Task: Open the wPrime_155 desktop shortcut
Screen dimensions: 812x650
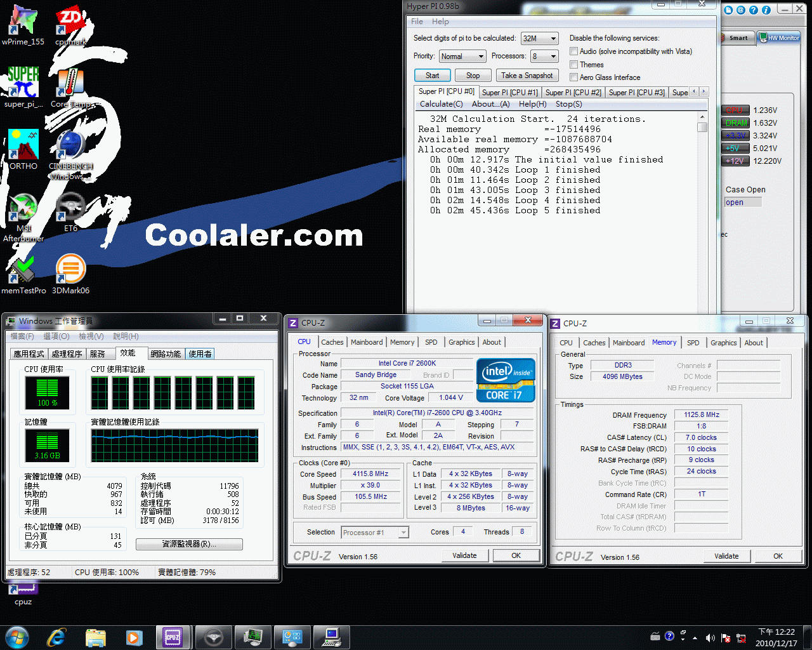Action: [23, 25]
